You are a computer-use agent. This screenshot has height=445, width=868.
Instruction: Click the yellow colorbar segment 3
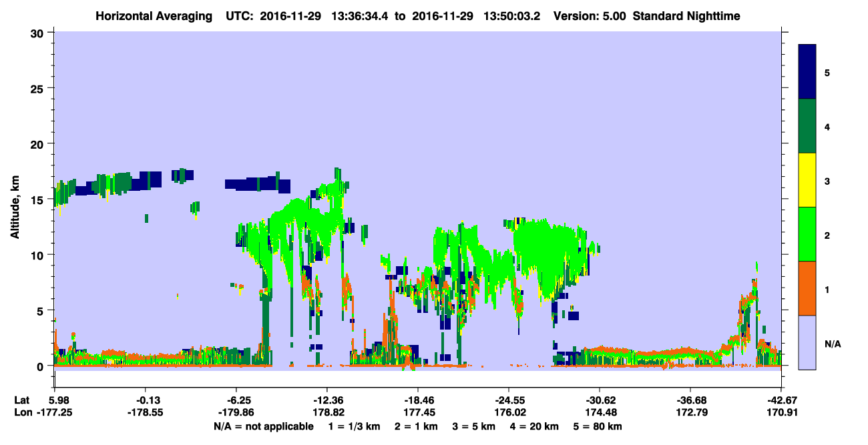[x=807, y=180]
